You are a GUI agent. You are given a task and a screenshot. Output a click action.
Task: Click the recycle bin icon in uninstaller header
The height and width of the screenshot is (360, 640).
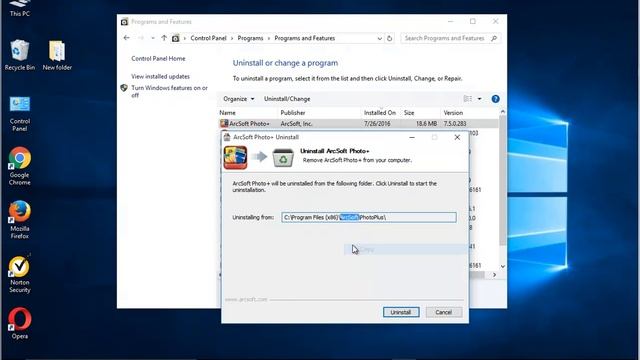(283, 158)
